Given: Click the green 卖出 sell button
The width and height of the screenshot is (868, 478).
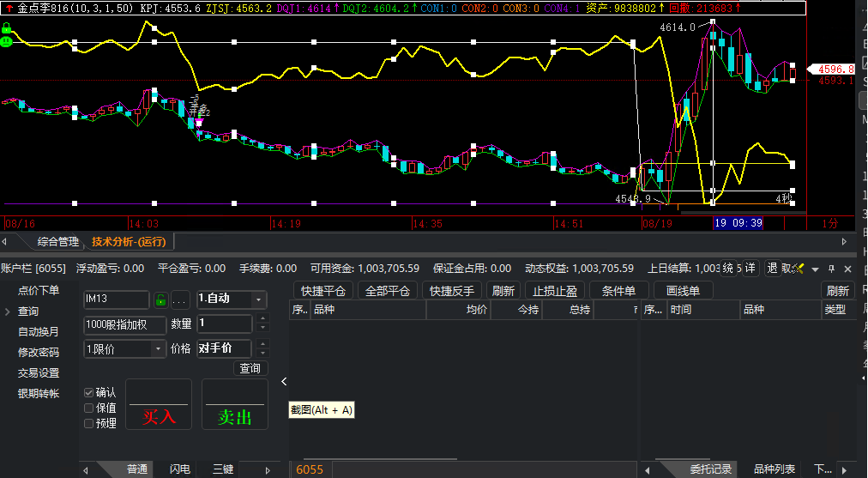Looking at the screenshot, I should [x=235, y=404].
